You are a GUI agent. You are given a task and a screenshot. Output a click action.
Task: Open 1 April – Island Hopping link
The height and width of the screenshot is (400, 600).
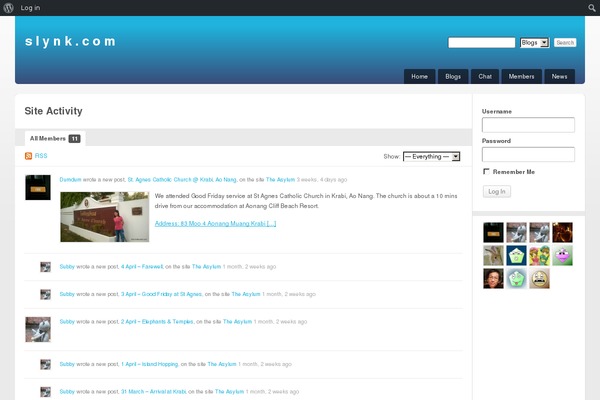tap(150, 364)
